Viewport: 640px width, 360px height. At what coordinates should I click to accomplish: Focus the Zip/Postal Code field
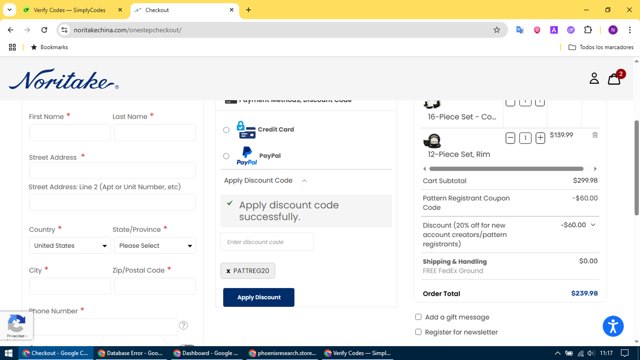click(155, 287)
